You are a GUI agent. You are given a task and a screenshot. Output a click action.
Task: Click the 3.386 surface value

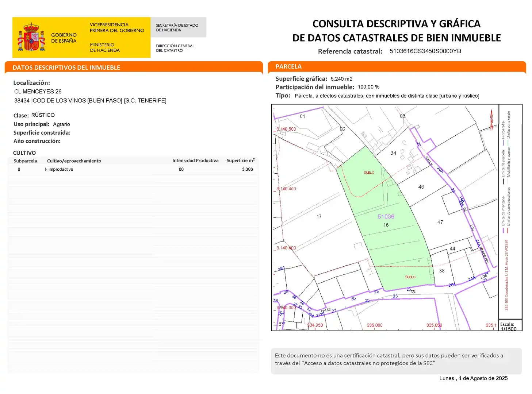[x=247, y=169]
